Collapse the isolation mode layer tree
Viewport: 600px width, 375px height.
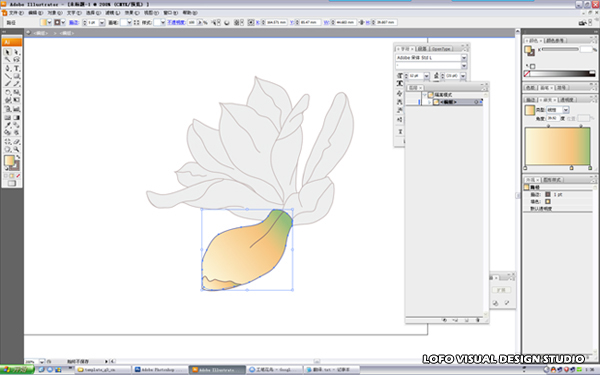click(x=425, y=95)
